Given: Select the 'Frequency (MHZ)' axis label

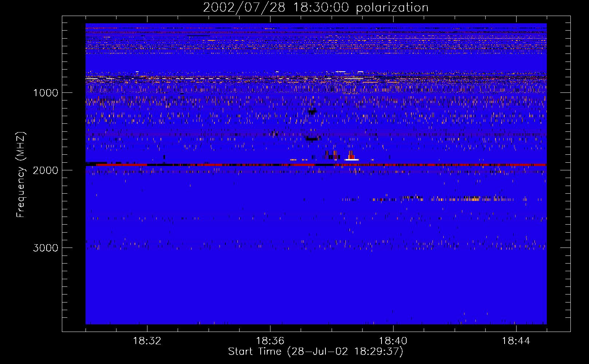Looking at the screenshot, I should click(x=21, y=175).
